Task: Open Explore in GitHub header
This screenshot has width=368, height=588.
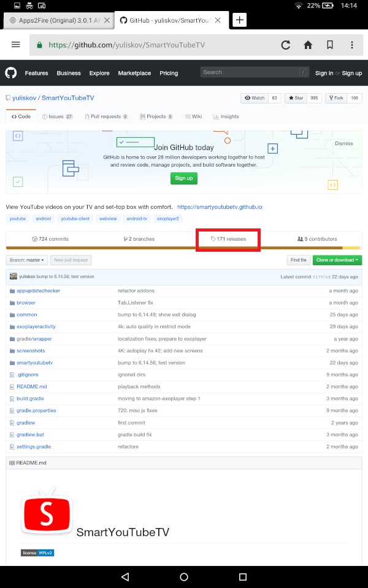Action: [x=99, y=73]
